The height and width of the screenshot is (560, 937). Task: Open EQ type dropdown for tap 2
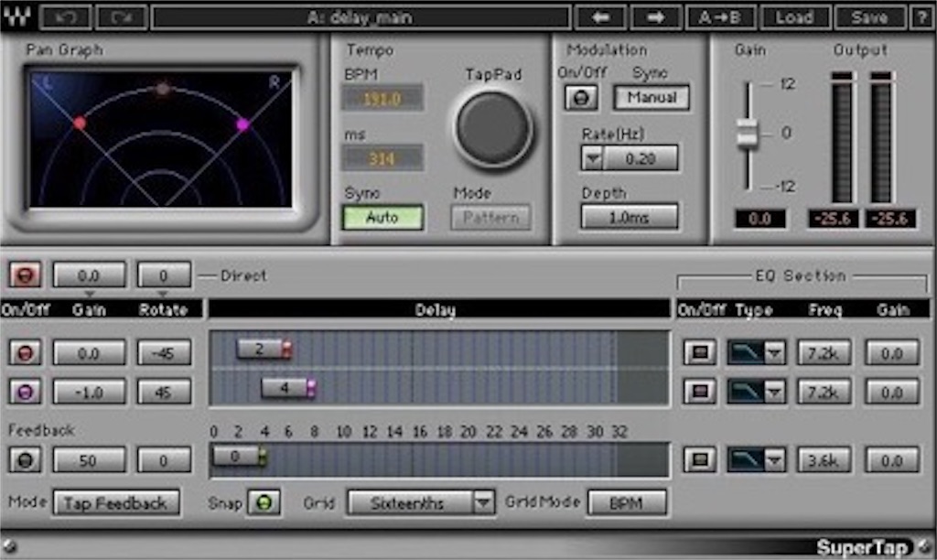pos(774,392)
